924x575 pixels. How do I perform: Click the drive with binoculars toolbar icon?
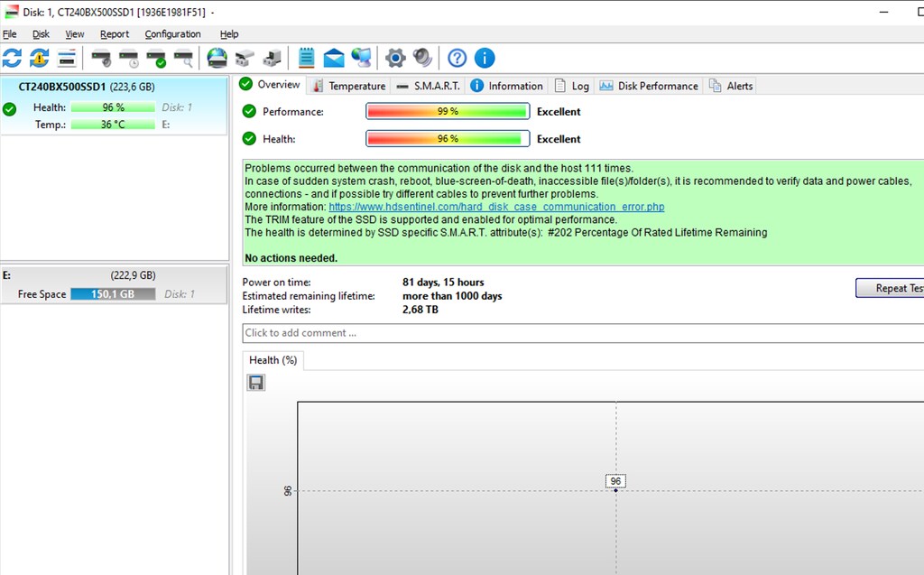click(x=245, y=58)
